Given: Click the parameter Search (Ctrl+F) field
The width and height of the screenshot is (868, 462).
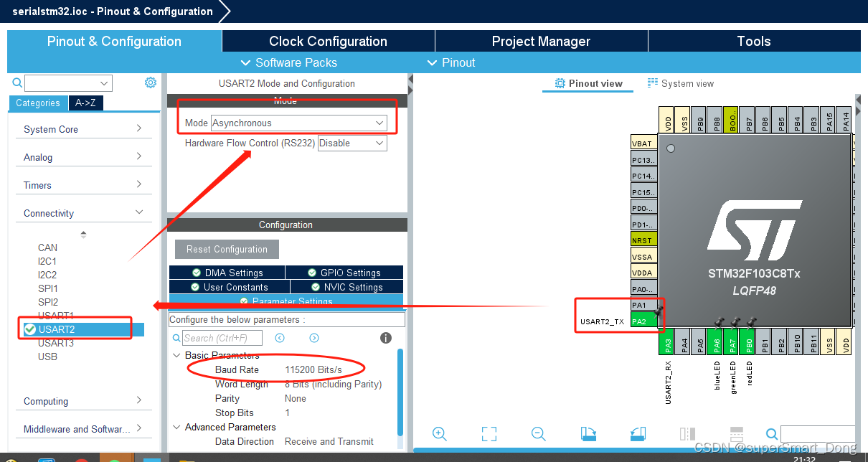Looking at the screenshot, I should (x=222, y=338).
